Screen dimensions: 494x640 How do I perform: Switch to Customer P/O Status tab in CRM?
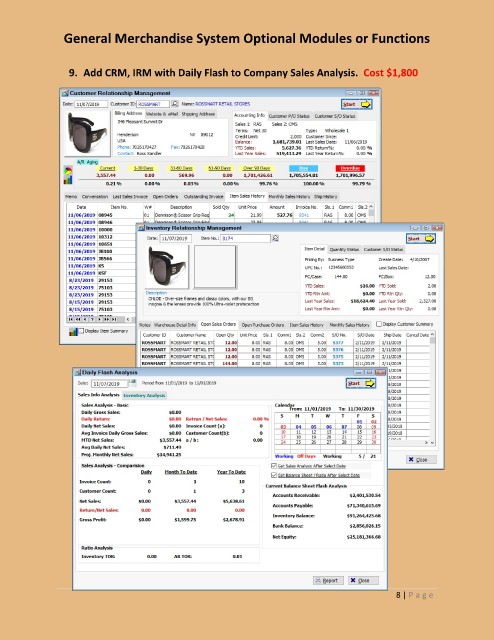coord(289,116)
